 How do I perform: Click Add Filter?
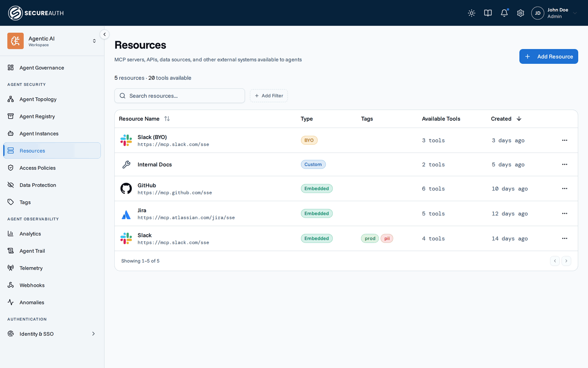[x=269, y=96]
